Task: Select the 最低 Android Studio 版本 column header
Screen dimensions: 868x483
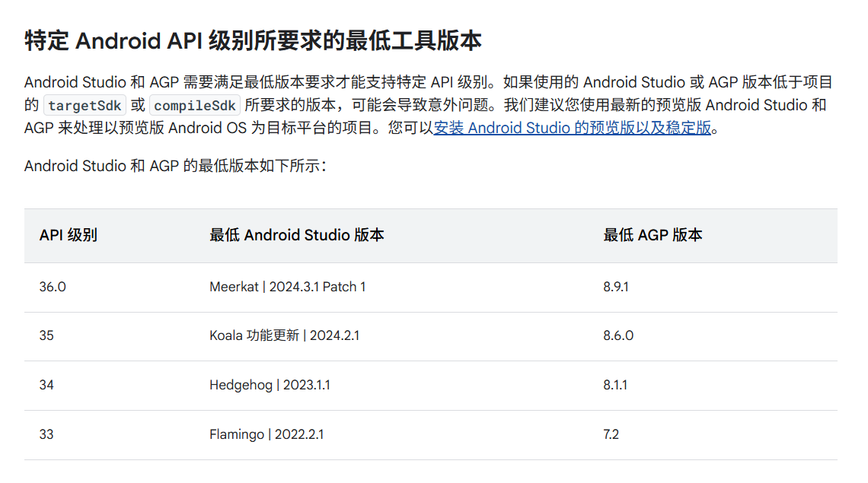Action: [x=296, y=235]
